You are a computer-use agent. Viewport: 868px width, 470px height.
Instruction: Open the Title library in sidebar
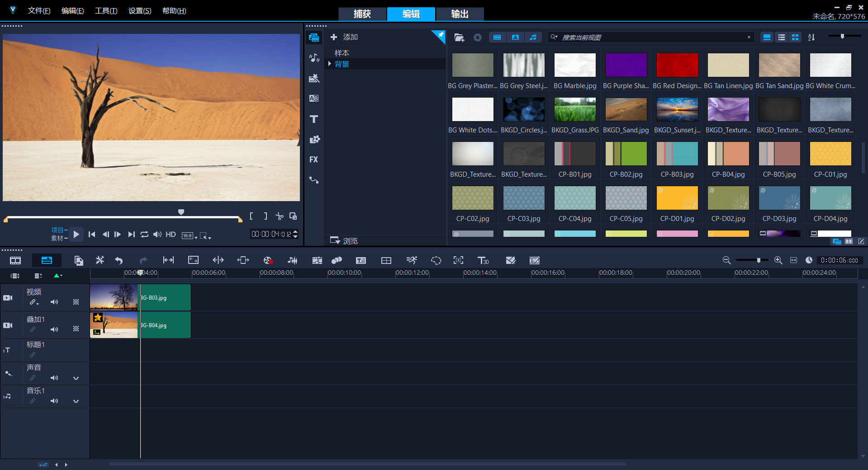pyautogui.click(x=314, y=119)
